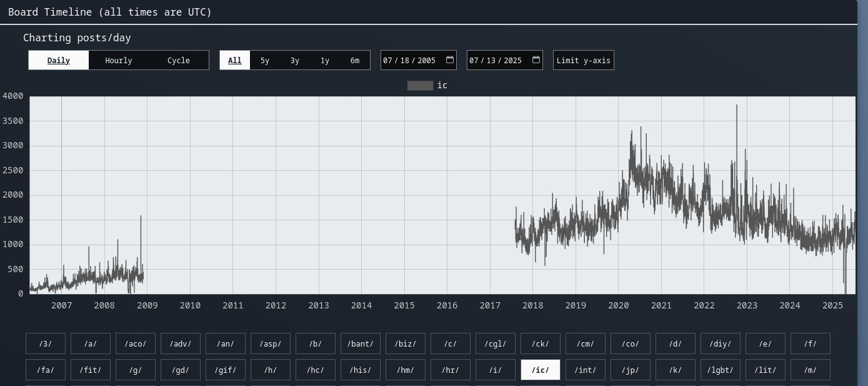Set range to 1y
The image size is (868, 386).
325,60
